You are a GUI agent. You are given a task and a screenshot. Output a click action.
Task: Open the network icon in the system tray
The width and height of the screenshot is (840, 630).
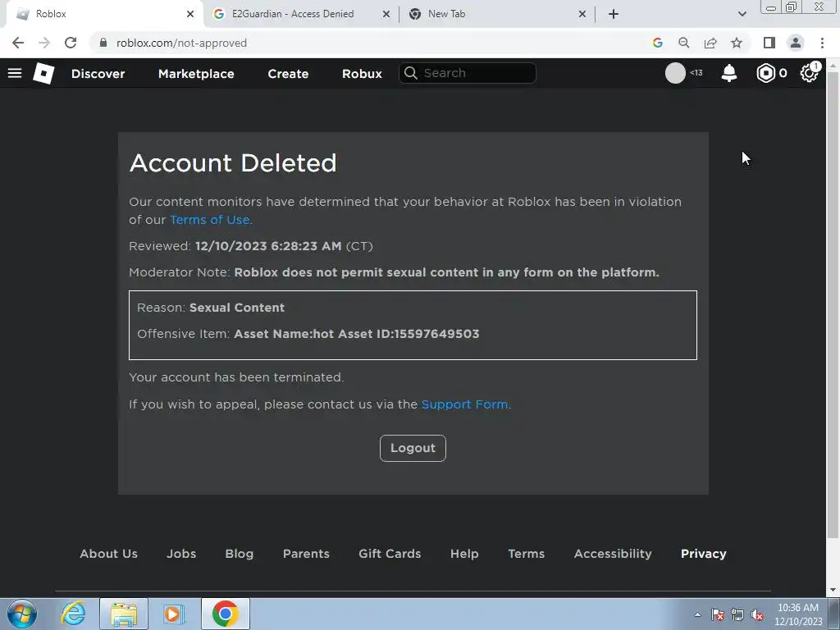click(737, 615)
